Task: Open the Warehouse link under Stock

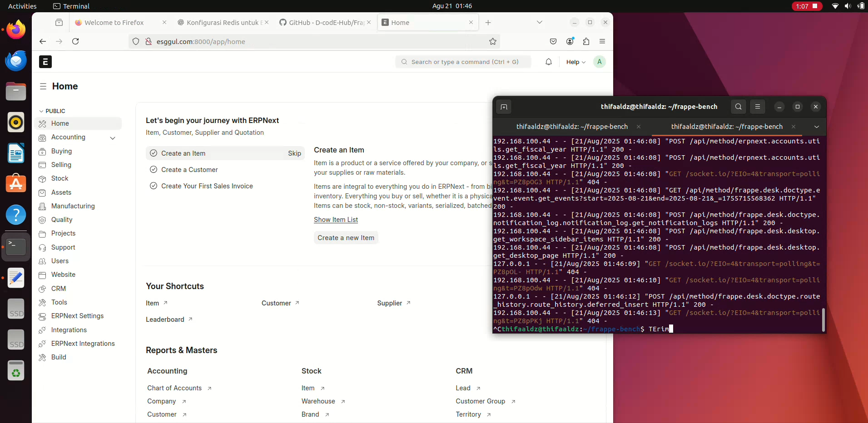Action: [323, 401]
